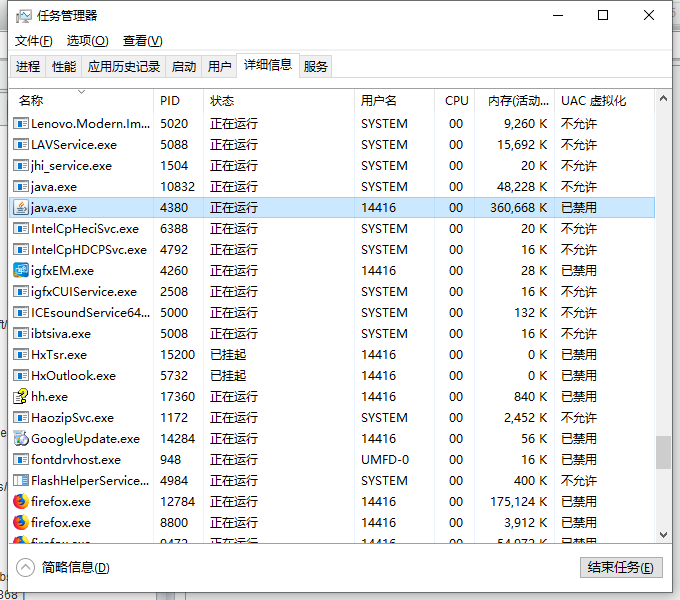Click the 结束任务(E) button
Screen dimensions: 680x600
pos(620,567)
